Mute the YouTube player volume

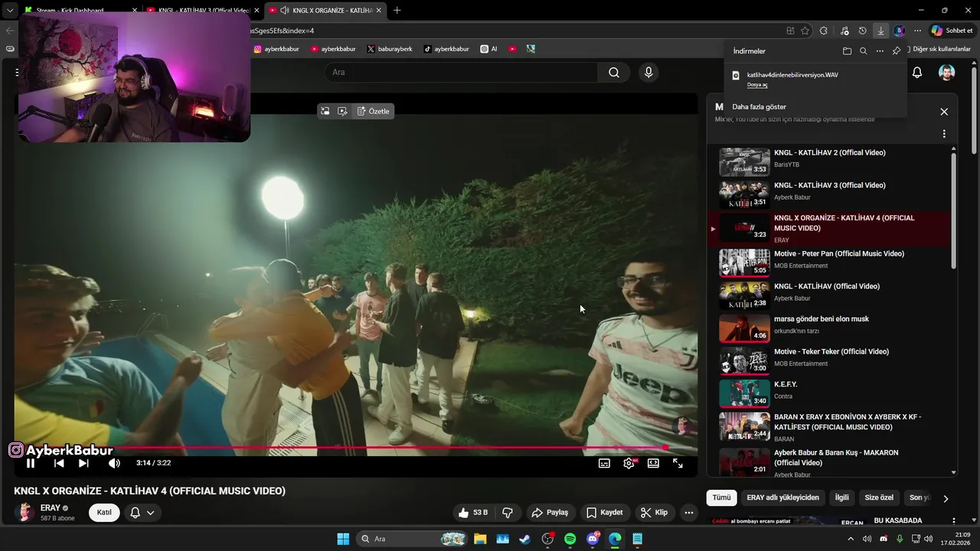tap(114, 463)
